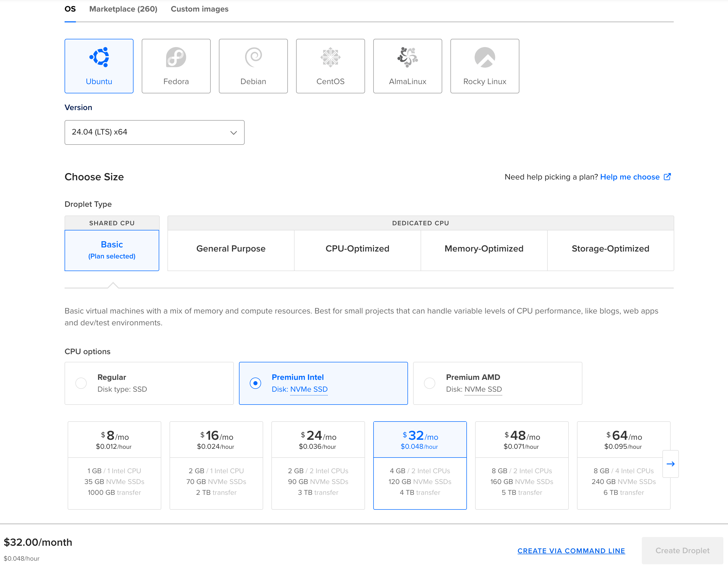The width and height of the screenshot is (728, 573).
Task: Click the 'DEDICATED CPU' header label
Action: 421,223
